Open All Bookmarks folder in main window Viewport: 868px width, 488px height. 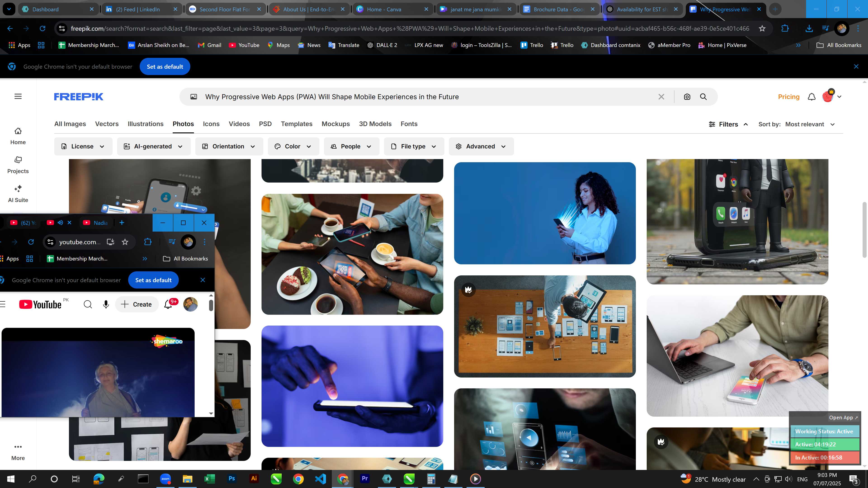coord(839,45)
